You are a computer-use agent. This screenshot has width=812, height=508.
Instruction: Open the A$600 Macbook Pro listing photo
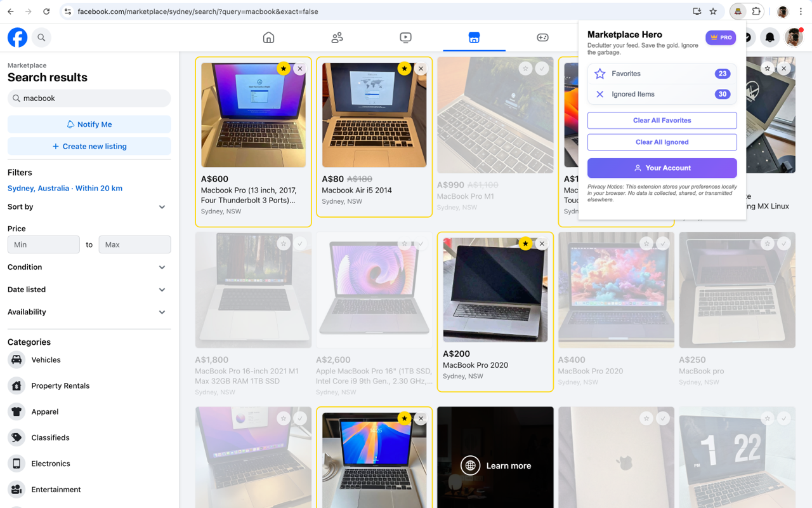pyautogui.click(x=253, y=115)
